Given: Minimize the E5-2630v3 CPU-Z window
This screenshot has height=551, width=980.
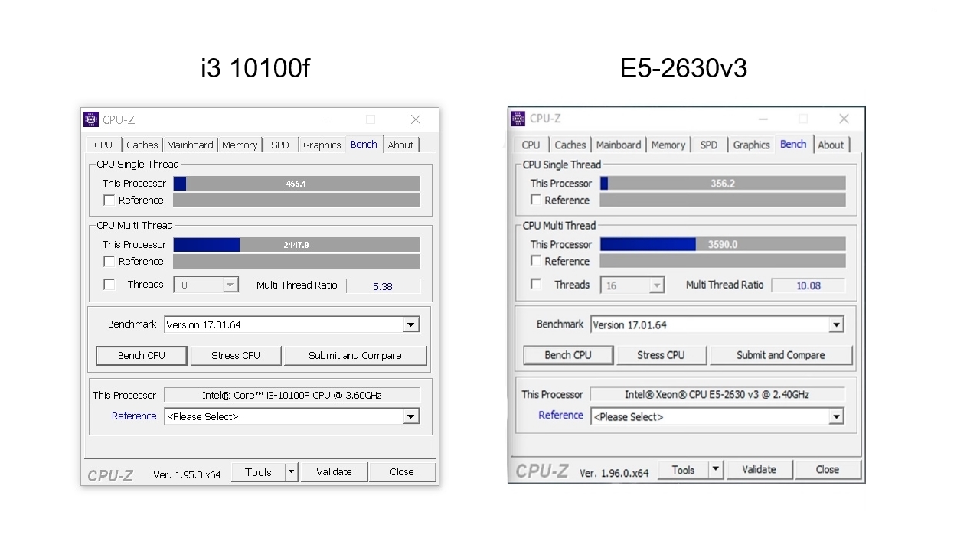Looking at the screenshot, I should [763, 119].
